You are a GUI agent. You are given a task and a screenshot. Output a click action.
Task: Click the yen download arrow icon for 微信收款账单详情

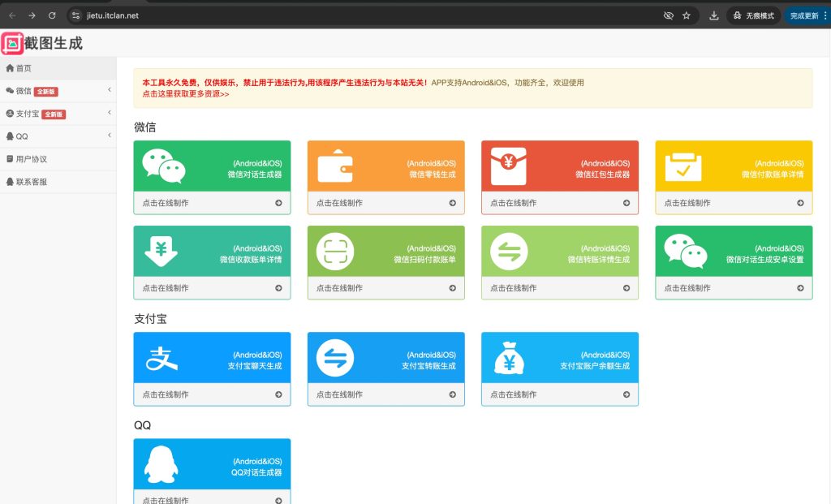pos(161,252)
